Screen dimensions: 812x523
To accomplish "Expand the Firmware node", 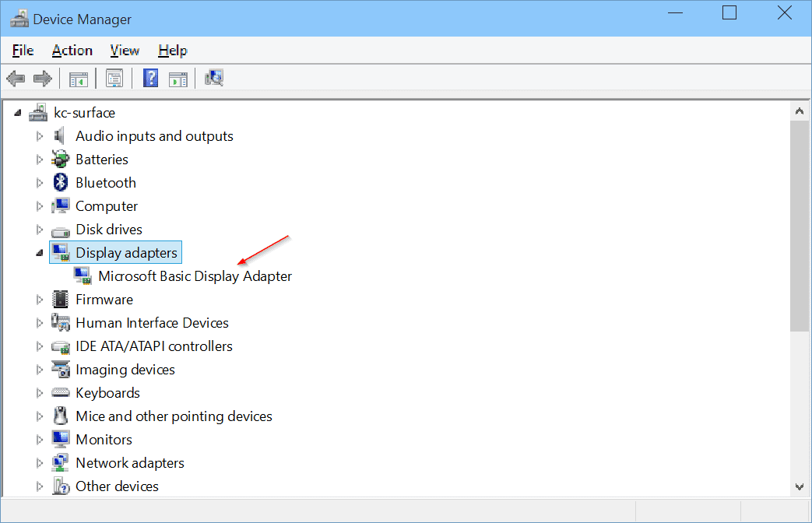I will (x=40, y=300).
